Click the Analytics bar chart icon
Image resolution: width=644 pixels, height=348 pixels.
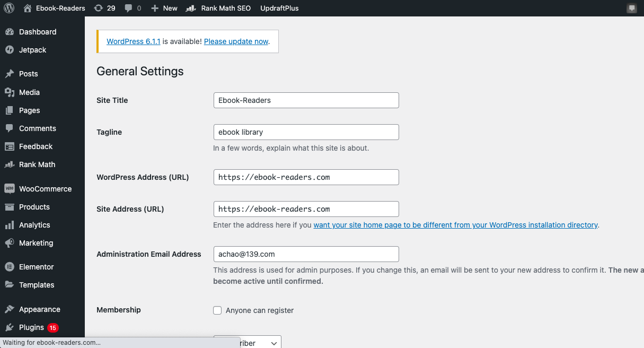point(9,225)
